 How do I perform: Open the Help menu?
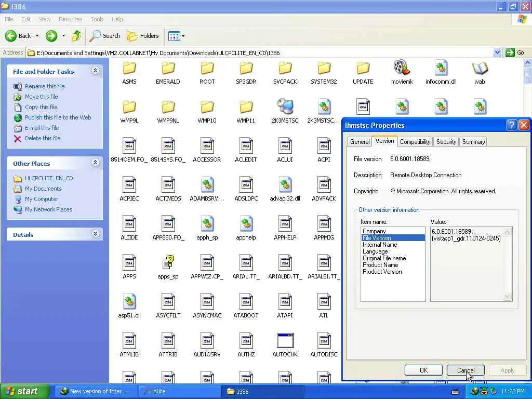point(117,19)
